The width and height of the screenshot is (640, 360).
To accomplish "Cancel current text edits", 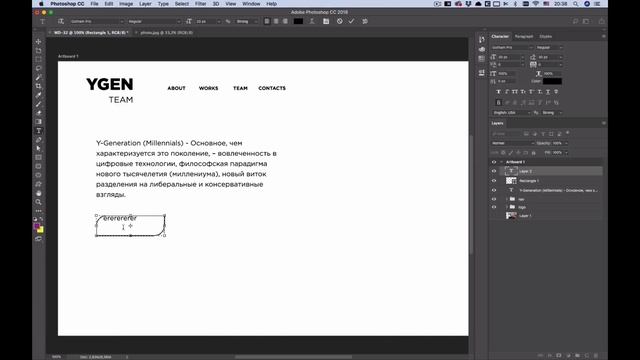I will point(340,21).
